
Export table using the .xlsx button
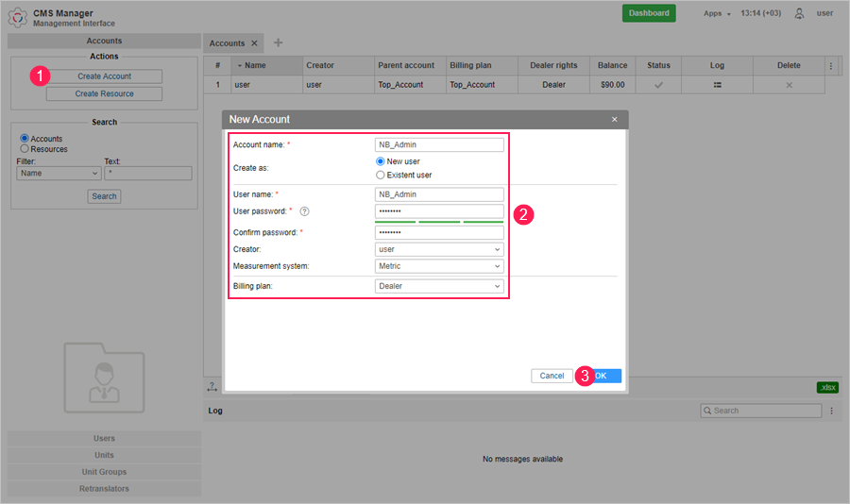[x=827, y=387]
